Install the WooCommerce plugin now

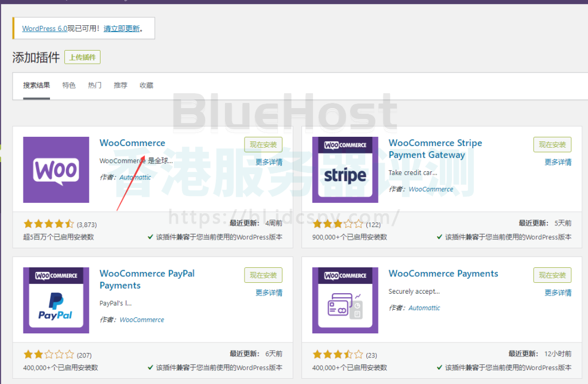point(263,144)
